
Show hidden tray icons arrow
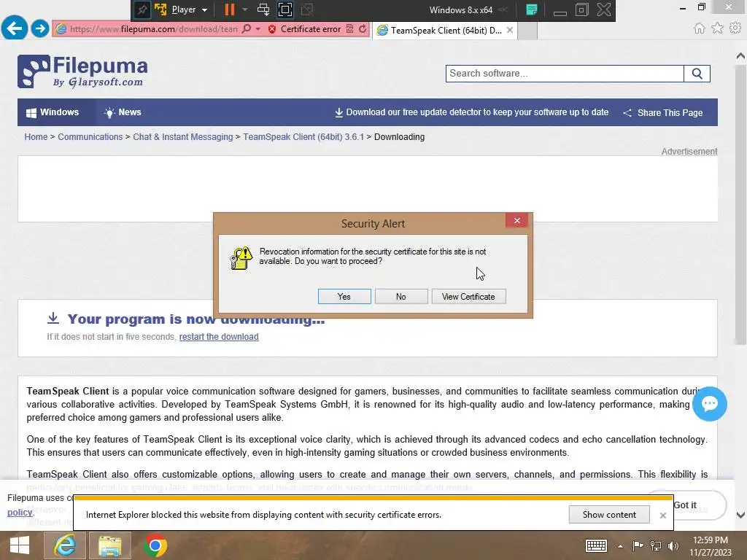point(620,545)
